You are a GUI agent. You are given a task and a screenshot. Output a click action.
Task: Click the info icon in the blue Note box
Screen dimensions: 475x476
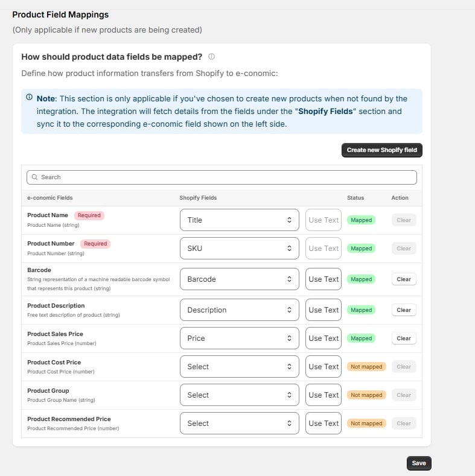tap(29, 97)
